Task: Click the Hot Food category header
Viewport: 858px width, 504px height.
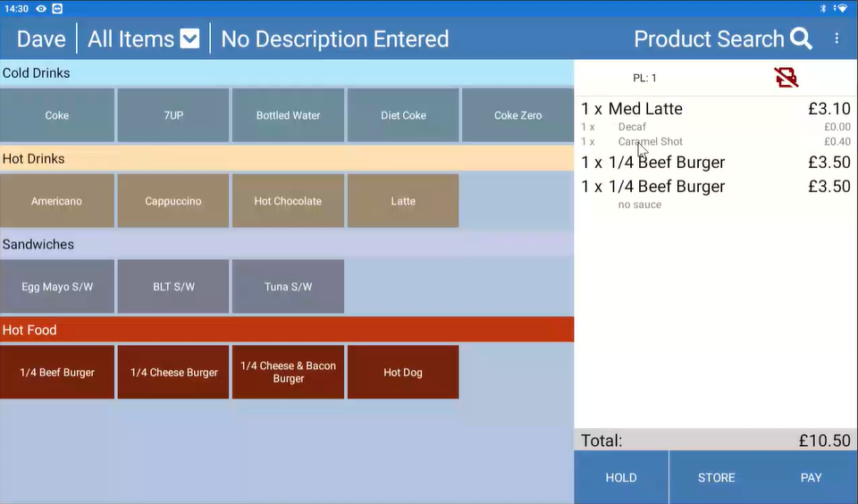Action: [x=286, y=330]
